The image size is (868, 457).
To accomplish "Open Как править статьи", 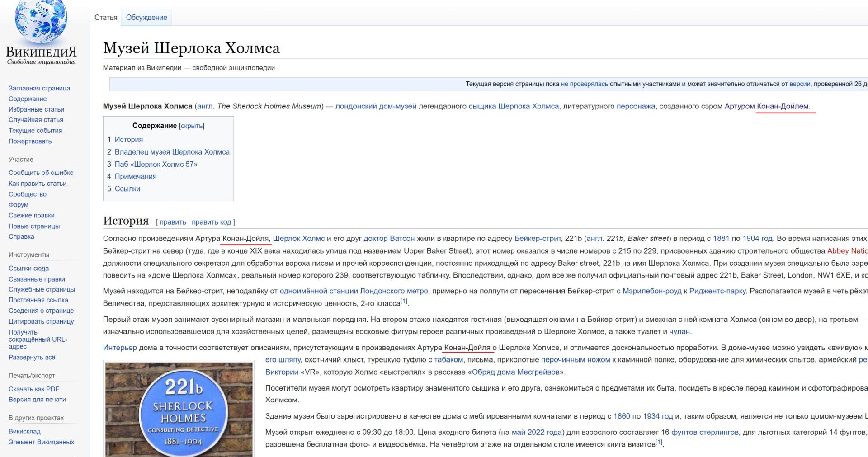I will tap(38, 184).
